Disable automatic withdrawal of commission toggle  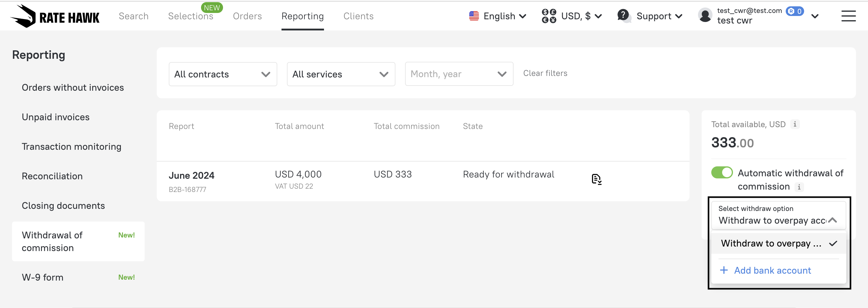[722, 172]
